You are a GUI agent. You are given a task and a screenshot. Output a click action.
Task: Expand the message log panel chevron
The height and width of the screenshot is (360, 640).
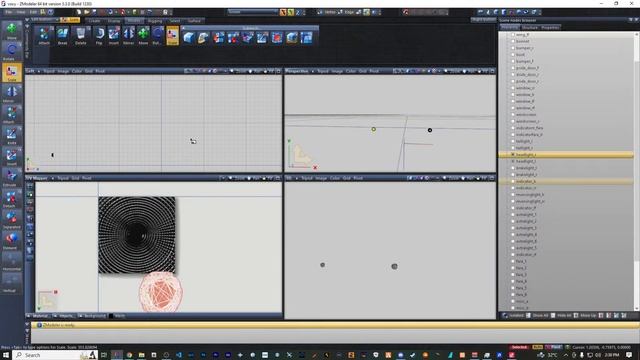[28, 325]
